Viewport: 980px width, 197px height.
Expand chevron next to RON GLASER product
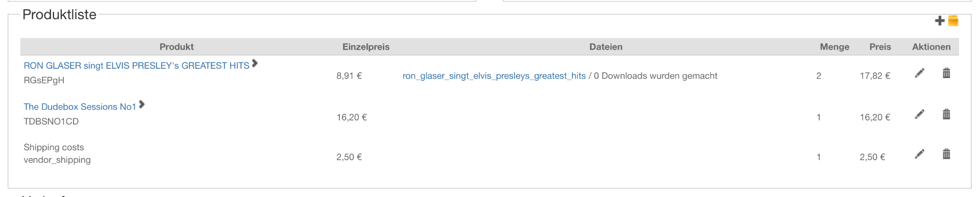255,63
